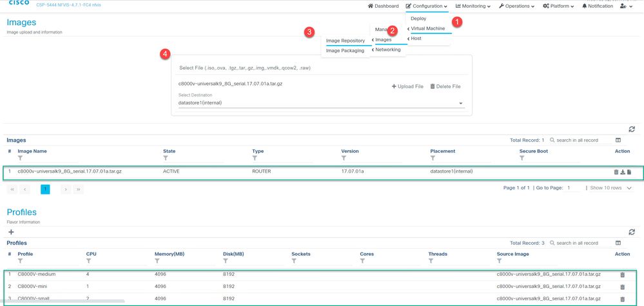Select Host in Configuration menu
Screen dimensions: 644x306
(416, 39)
